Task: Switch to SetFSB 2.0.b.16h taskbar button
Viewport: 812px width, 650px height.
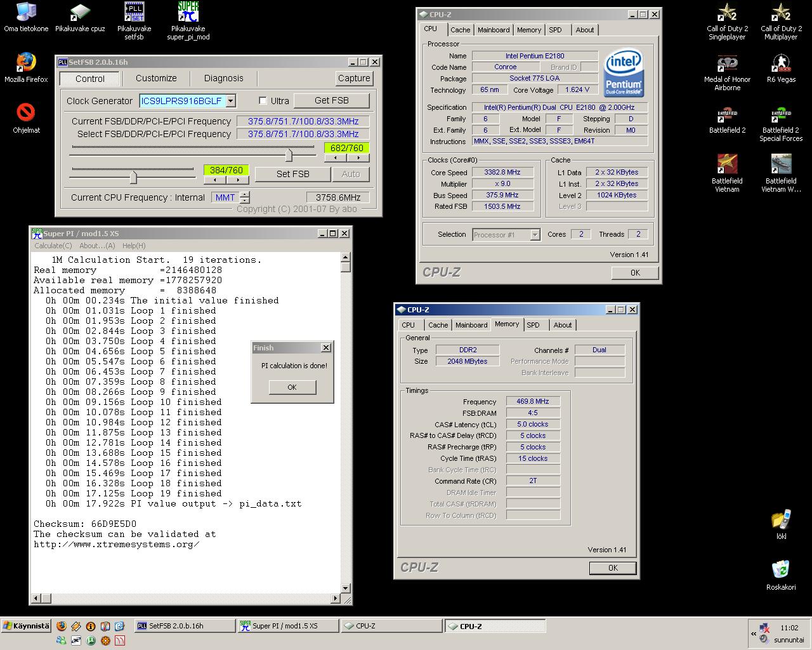Action: point(185,626)
